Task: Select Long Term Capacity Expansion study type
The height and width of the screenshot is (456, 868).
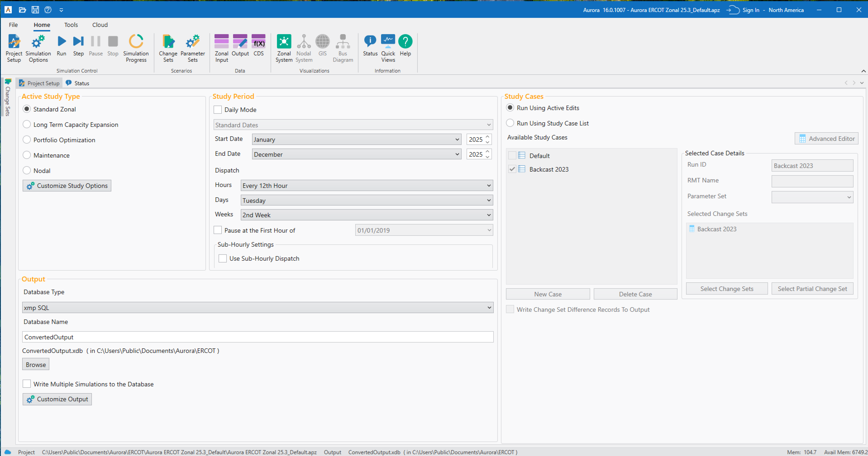Action: click(x=27, y=125)
